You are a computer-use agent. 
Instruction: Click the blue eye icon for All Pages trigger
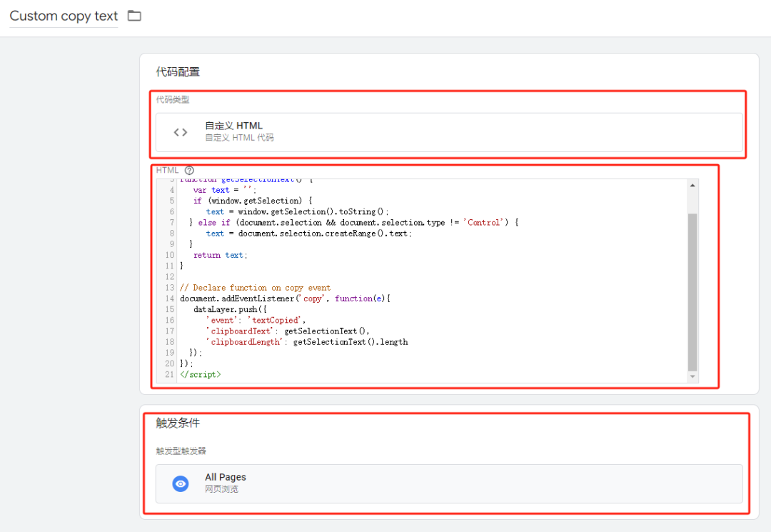(181, 483)
